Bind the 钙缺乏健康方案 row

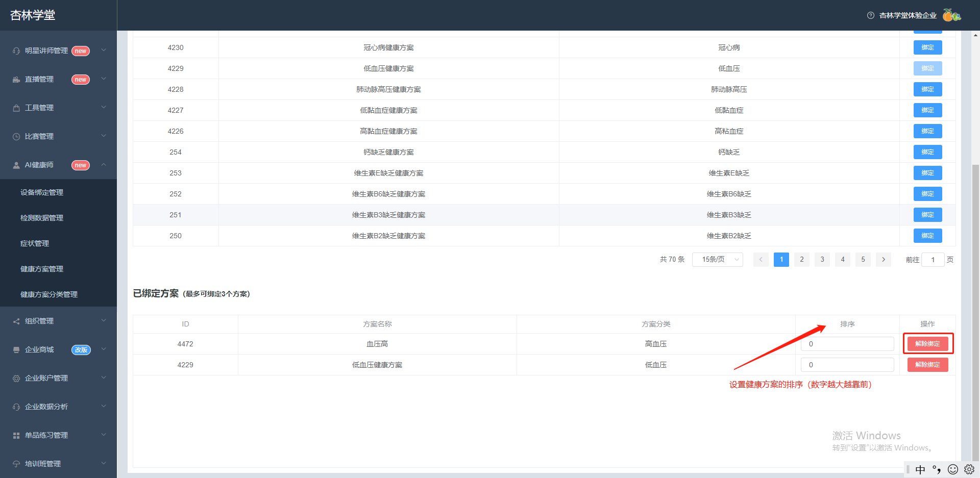pyautogui.click(x=927, y=152)
